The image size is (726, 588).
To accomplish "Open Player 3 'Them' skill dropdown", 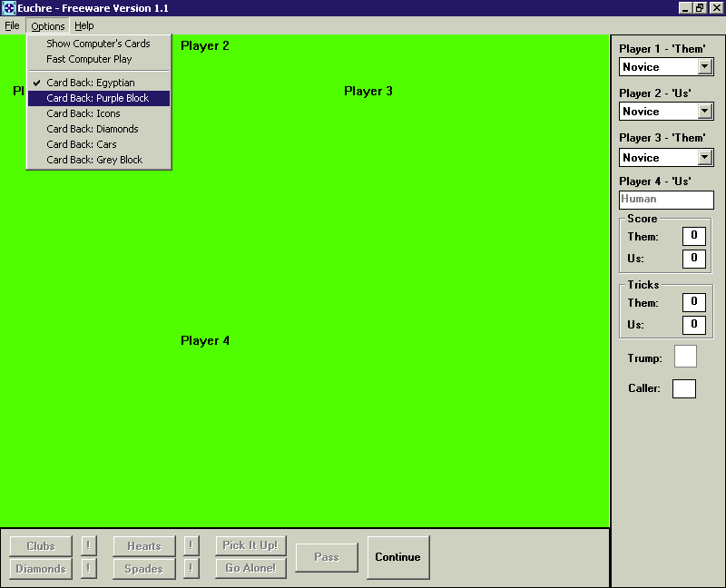I will click(x=707, y=157).
